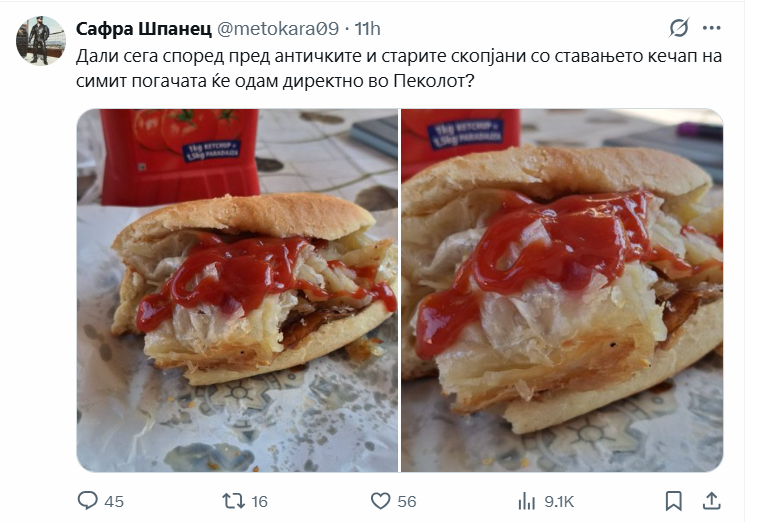Image resolution: width=758 pixels, height=522 pixels.
Task: Click the 56 likes count
Action: [x=407, y=502]
